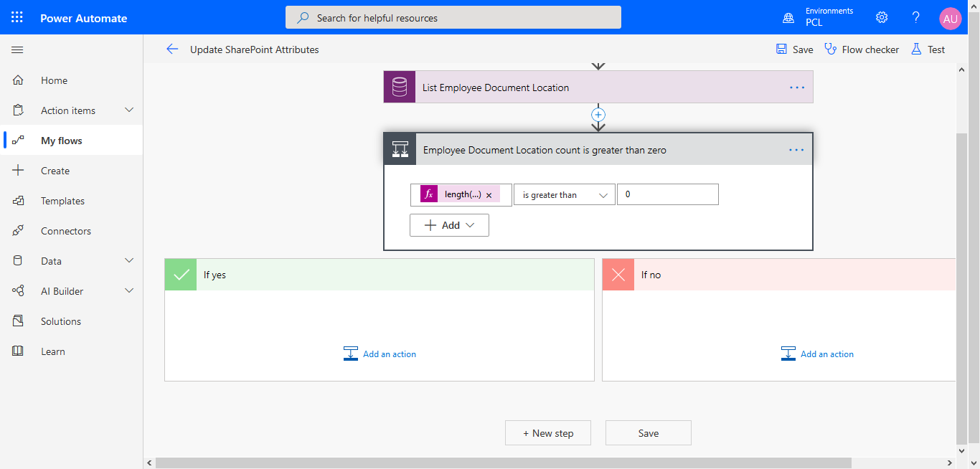Click the green If yes checkmark icon

181,275
